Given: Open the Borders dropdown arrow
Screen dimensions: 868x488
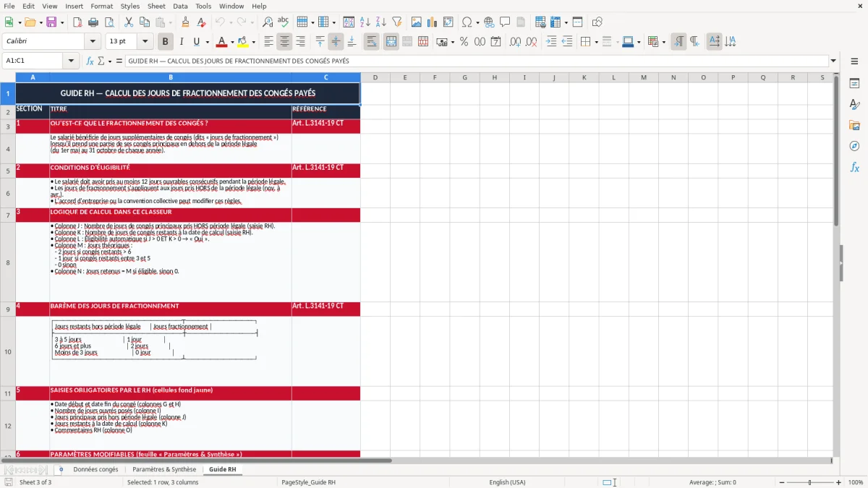Looking at the screenshot, I should (596, 42).
